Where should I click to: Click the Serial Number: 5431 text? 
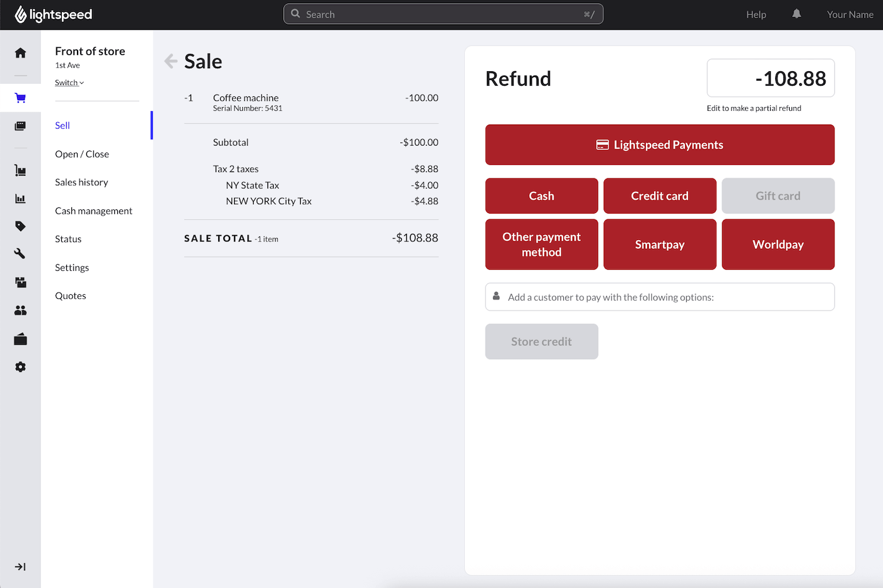pyautogui.click(x=247, y=108)
